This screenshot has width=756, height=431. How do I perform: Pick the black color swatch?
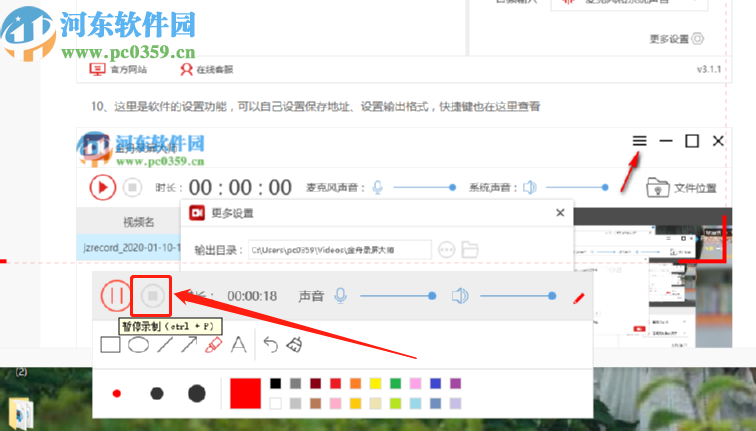click(x=275, y=383)
